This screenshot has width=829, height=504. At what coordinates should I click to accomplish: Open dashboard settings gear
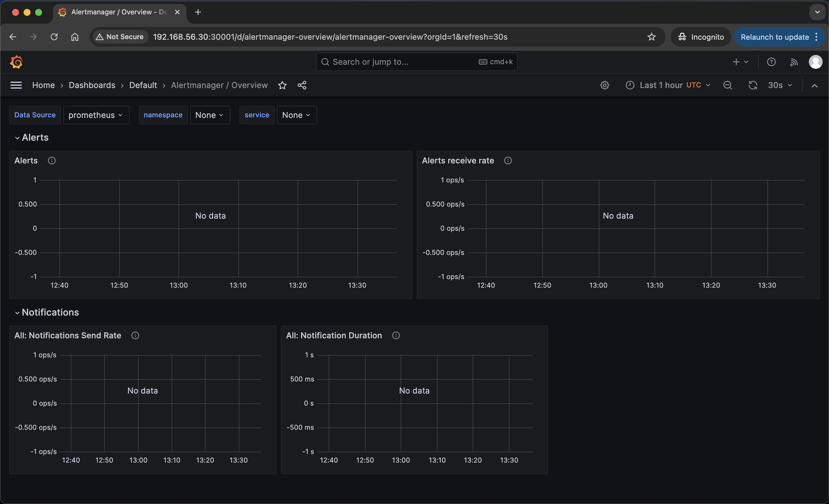click(x=604, y=85)
